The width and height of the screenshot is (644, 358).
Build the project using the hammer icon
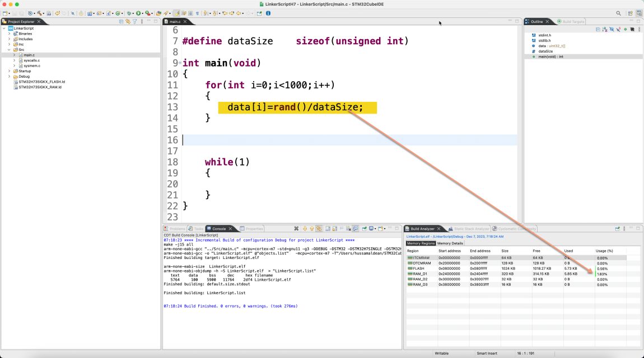pyautogui.click(x=38, y=12)
